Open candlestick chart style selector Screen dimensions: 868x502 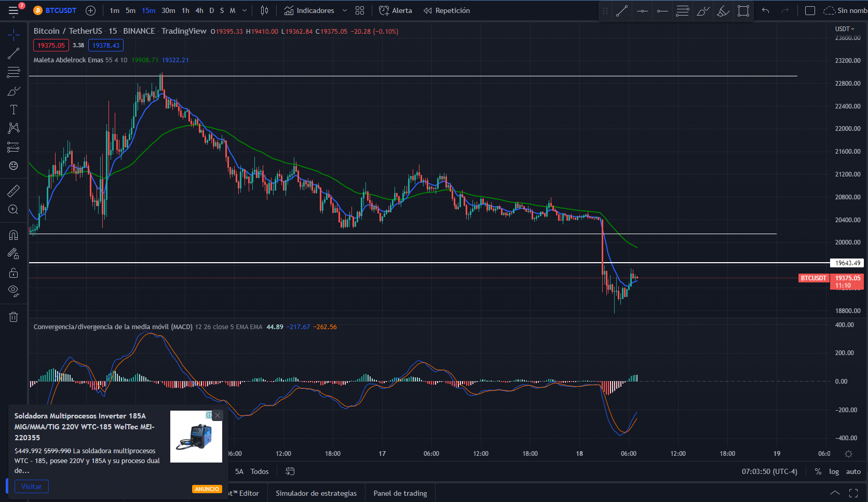pos(264,10)
